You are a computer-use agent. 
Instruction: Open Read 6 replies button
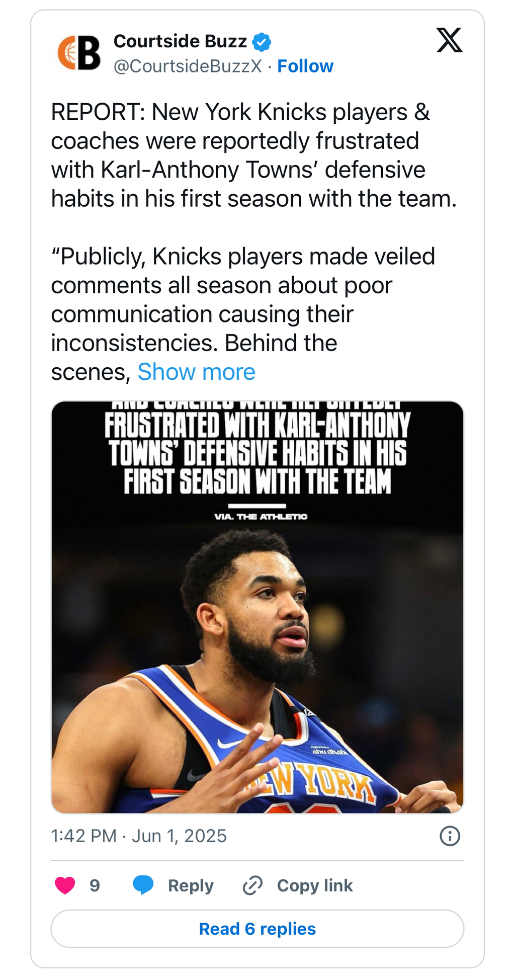(257, 929)
